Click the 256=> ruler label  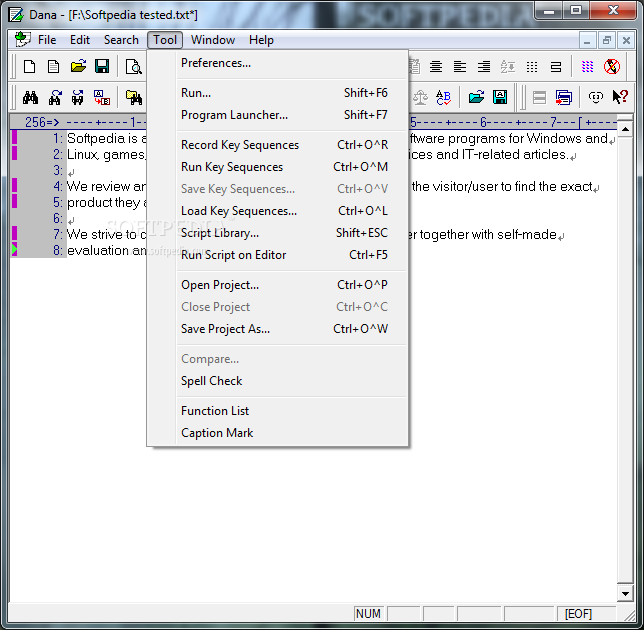(42, 122)
